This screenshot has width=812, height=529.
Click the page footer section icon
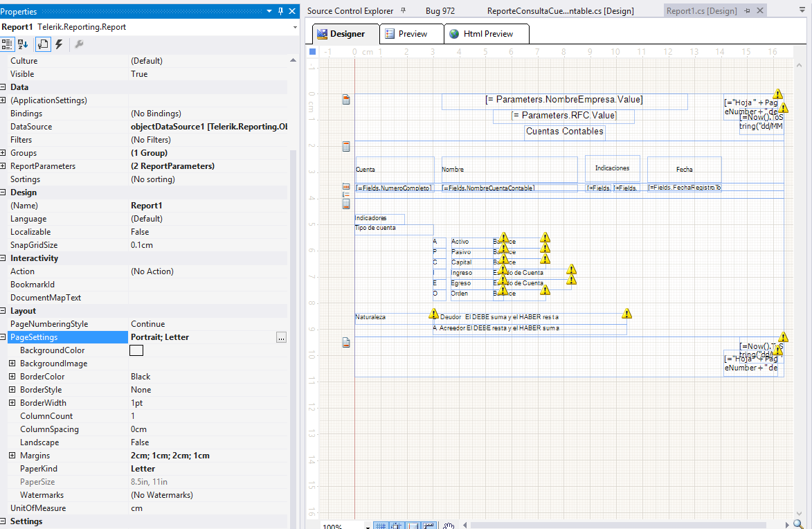[346, 343]
